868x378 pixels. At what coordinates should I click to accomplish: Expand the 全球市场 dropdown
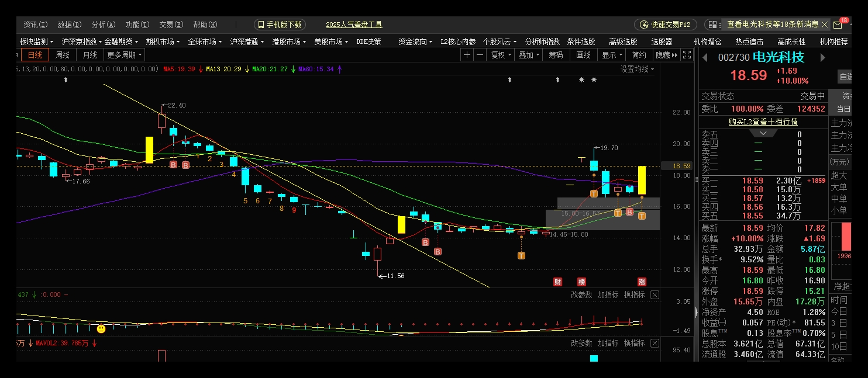(x=205, y=42)
